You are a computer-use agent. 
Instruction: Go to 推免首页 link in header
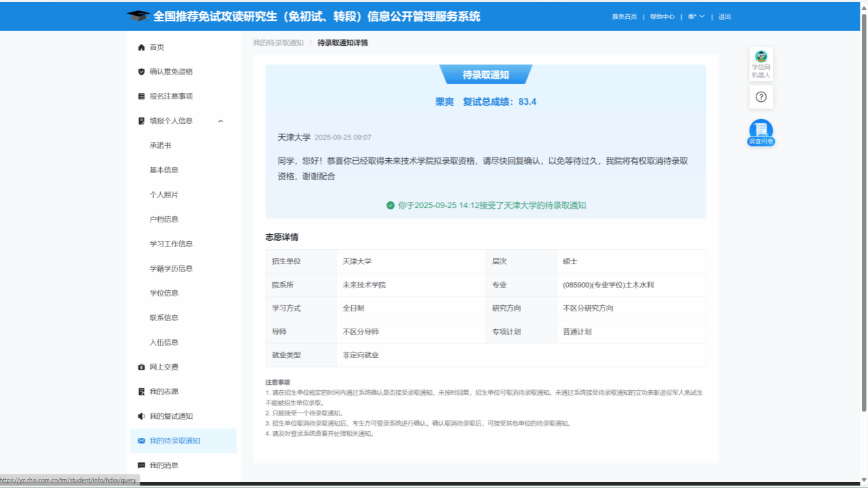click(624, 16)
